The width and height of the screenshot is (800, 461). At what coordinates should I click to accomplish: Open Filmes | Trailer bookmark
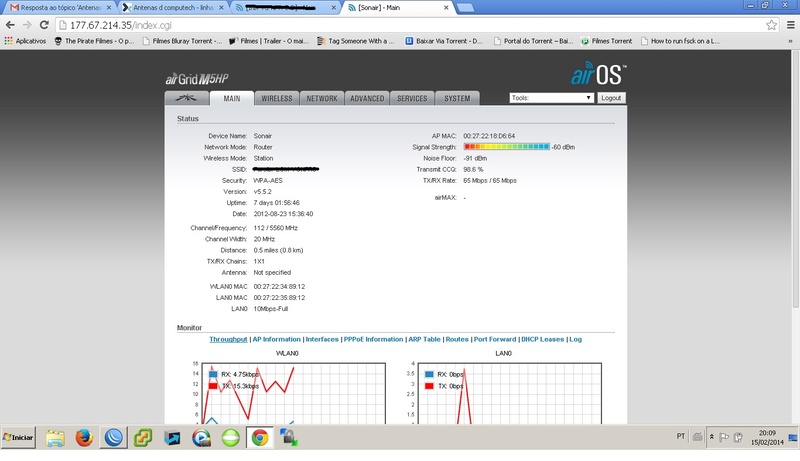click(x=268, y=41)
